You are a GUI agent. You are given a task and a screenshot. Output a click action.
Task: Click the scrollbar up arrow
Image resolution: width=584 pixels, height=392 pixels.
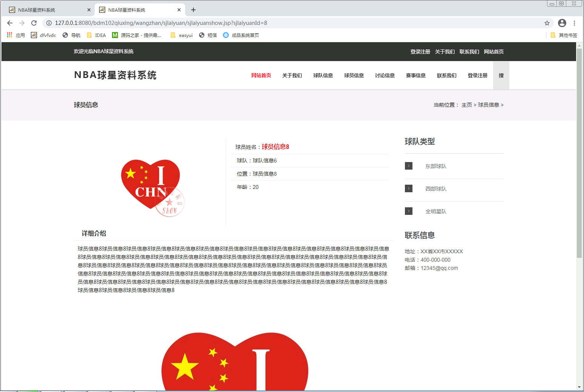point(579,45)
